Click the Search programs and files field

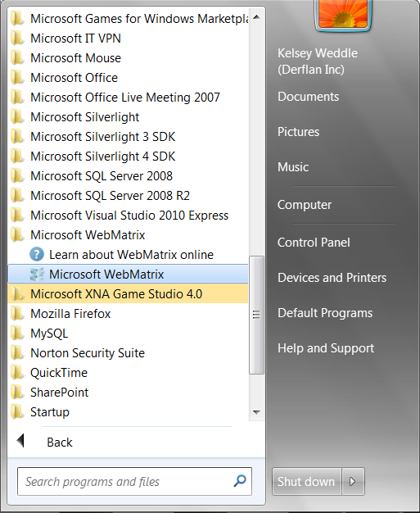click(x=134, y=481)
